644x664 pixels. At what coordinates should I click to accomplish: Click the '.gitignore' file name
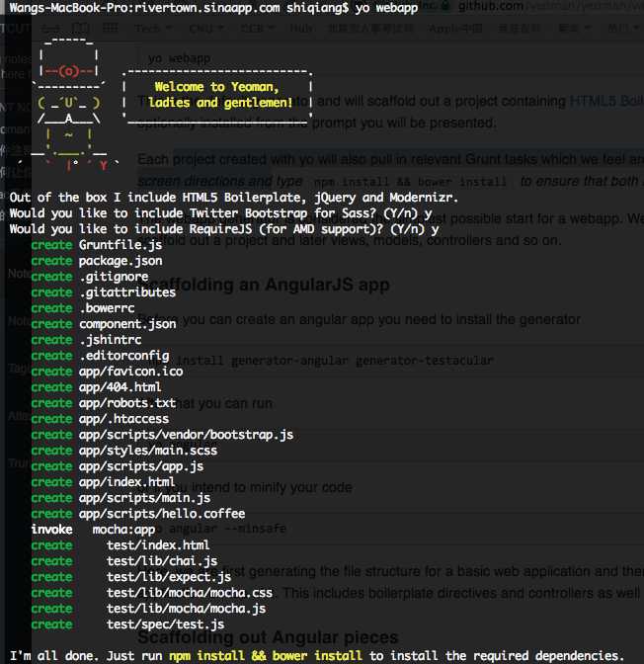(x=114, y=277)
